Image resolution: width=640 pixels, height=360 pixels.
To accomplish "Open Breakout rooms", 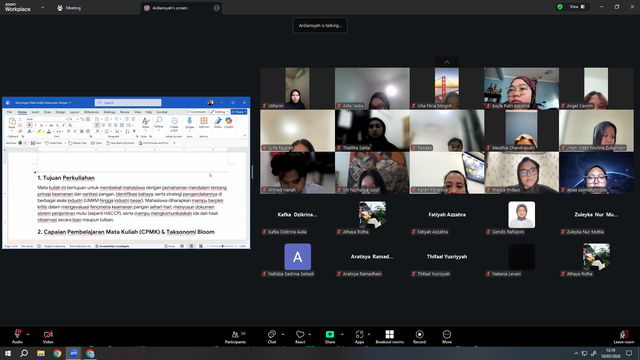I will pyautogui.click(x=389, y=337).
